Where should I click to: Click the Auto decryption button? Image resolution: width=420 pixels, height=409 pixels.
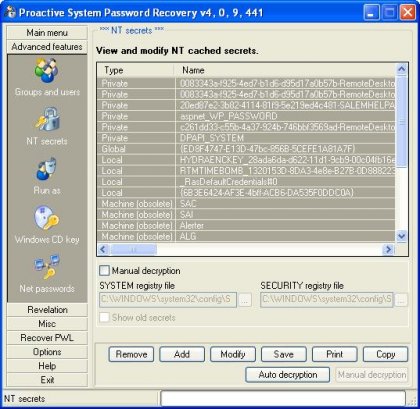pyautogui.click(x=288, y=375)
